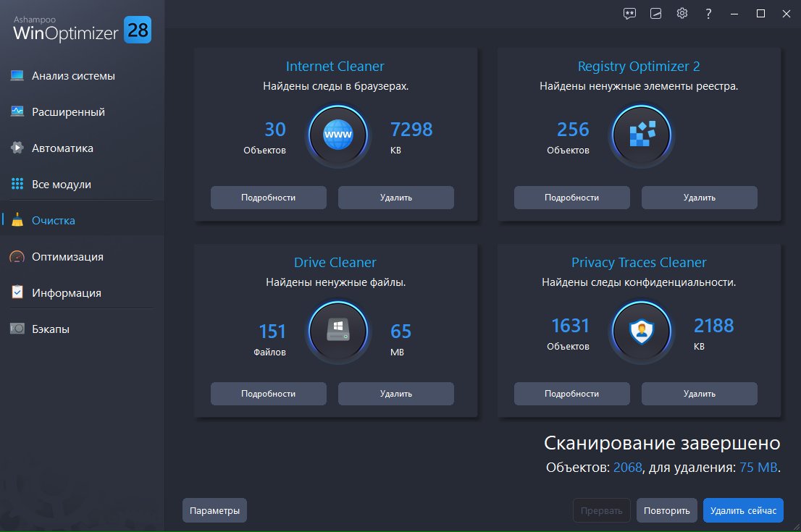Image resolution: width=801 pixels, height=532 pixels.
Task: Open the feedback chat icon in title bar
Action: tap(629, 14)
